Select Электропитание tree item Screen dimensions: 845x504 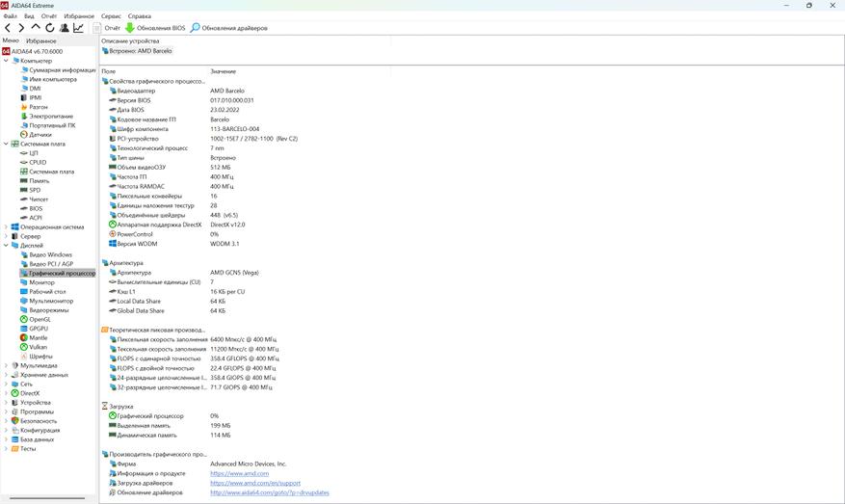pos(46,116)
